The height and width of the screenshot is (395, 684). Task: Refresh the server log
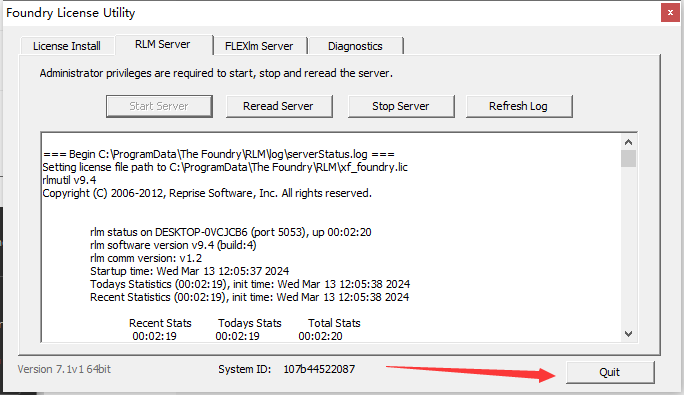point(519,106)
